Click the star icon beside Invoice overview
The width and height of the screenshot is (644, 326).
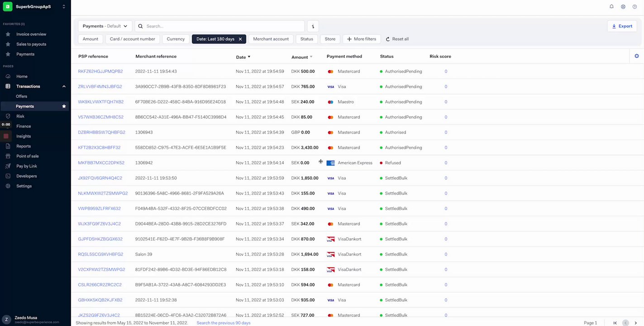pos(8,34)
